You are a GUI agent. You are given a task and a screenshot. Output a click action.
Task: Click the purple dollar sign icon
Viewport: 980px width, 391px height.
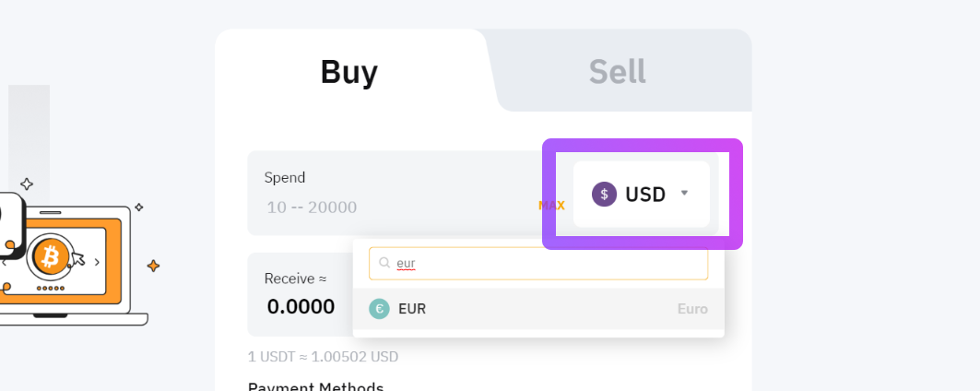tap(604, 194)
